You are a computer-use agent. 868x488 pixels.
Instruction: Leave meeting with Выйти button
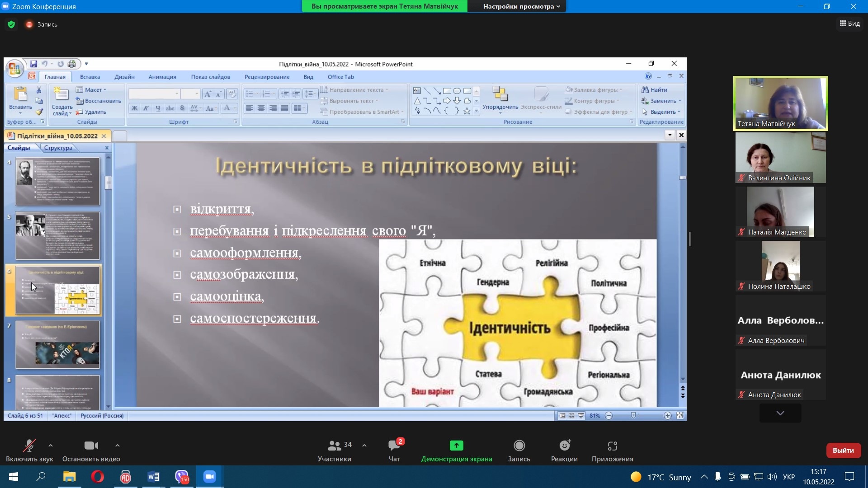(843, 450)
